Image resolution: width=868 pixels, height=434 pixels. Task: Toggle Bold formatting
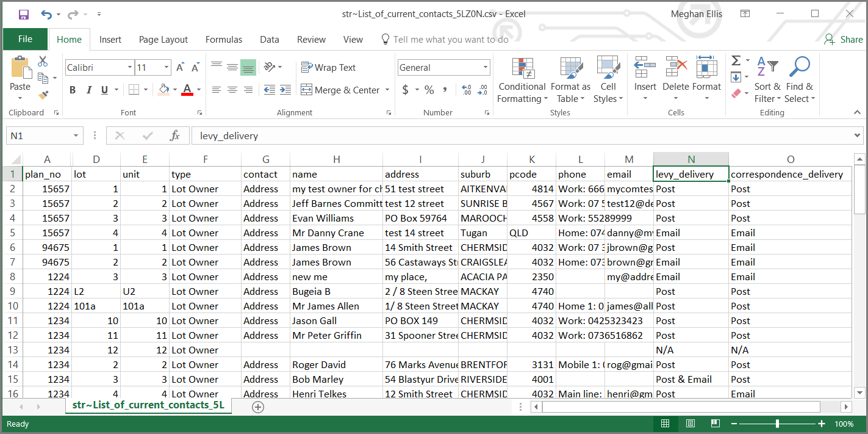coord(73,90)
